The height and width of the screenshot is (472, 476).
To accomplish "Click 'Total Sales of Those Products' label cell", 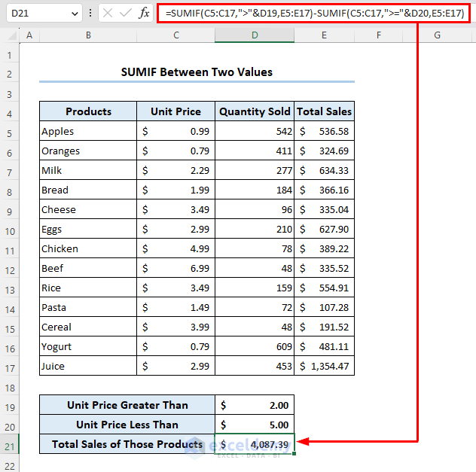I will [127, 444].
